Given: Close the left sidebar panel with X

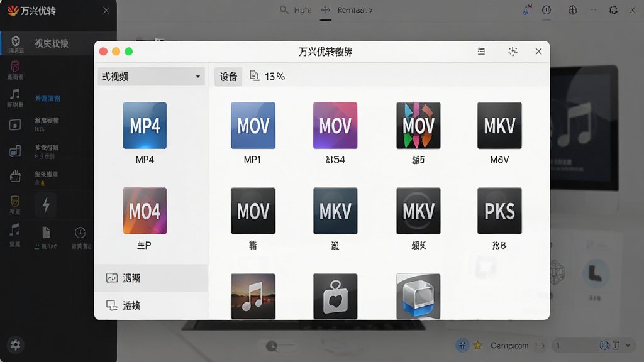Looking at the screenshot, I should (x=106, y=10).
